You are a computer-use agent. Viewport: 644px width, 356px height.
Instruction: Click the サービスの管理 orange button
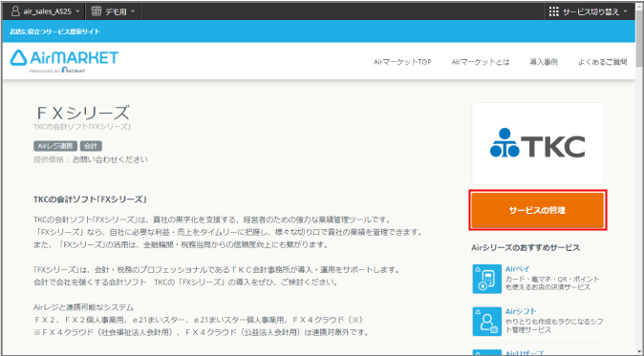(x=538, y=210)
